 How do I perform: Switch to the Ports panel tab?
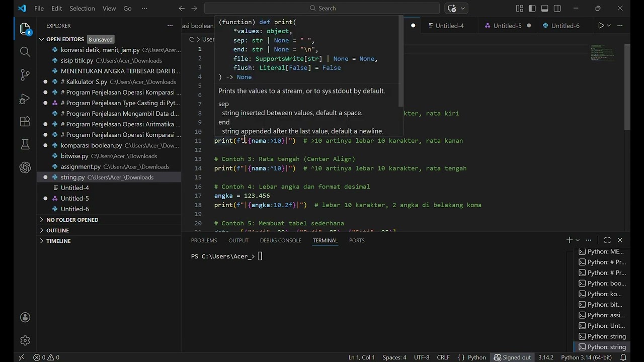357,240
